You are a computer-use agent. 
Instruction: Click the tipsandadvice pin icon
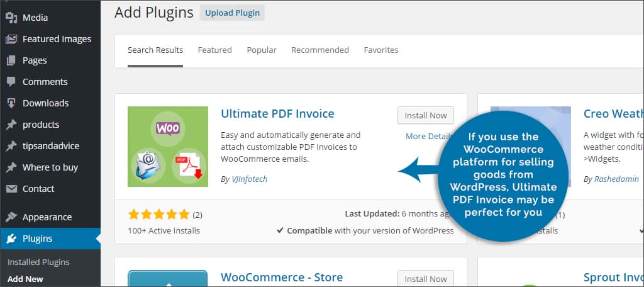[x=11, y=146]
